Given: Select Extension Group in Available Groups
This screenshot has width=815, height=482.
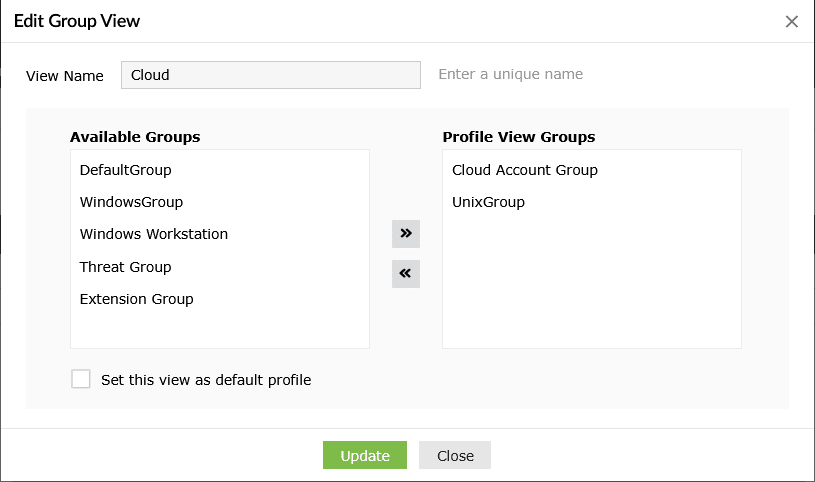Looking at the screenshot, I should tap(137, 299).
